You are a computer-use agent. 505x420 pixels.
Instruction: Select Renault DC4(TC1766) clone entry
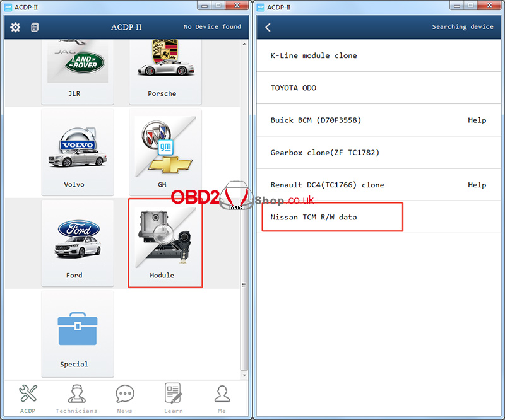click(x=378, y=185)
